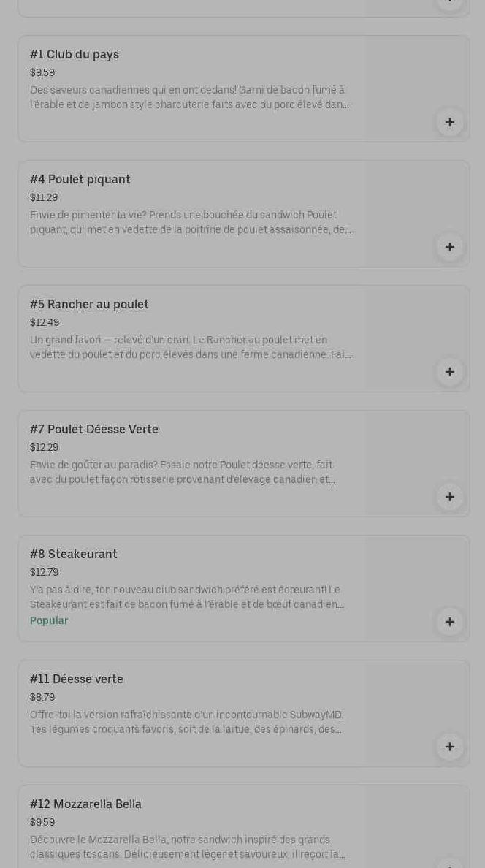Select the #5 Rancher au poulet title
The height and width of the screenshot is (868, 485).
[x=89, y=305]
